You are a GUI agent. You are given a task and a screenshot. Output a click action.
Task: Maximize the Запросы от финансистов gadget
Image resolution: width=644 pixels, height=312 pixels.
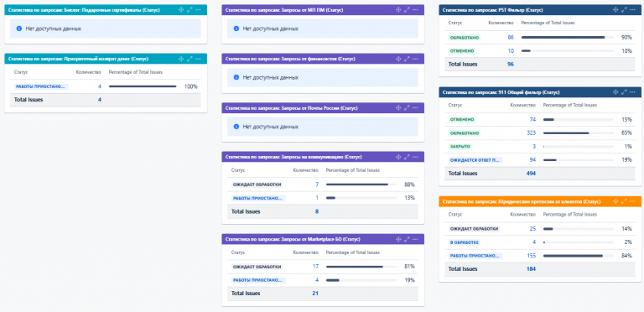tap(407, 59)
